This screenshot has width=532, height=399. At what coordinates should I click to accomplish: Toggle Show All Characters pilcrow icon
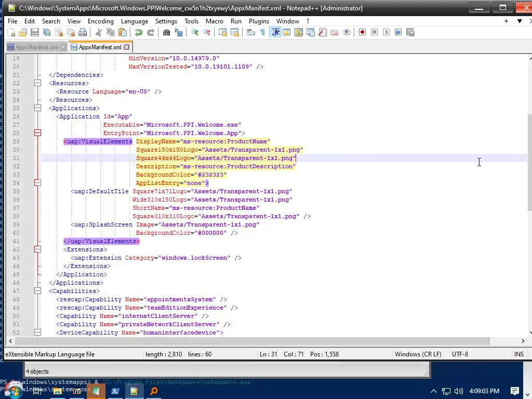click(262, 32)
